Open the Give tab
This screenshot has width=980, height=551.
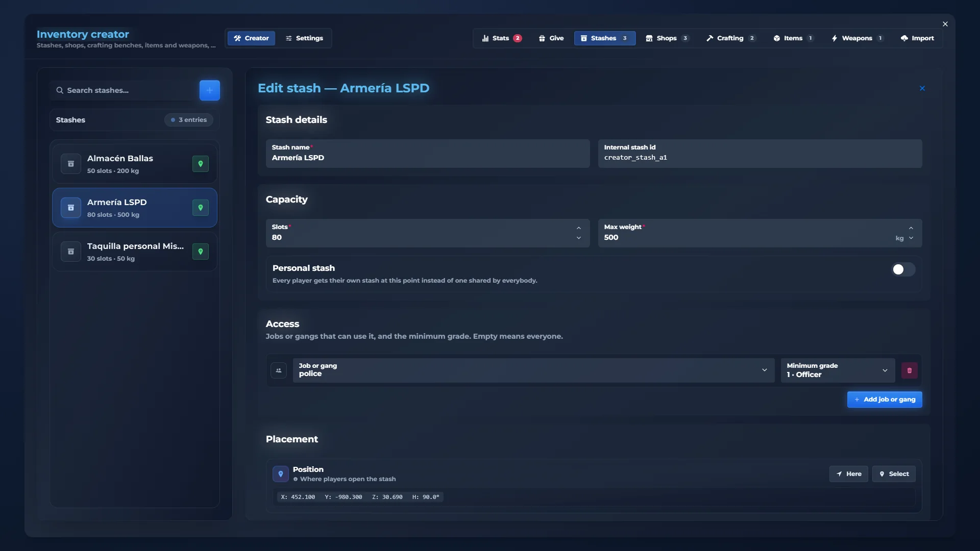click(551, 38)
